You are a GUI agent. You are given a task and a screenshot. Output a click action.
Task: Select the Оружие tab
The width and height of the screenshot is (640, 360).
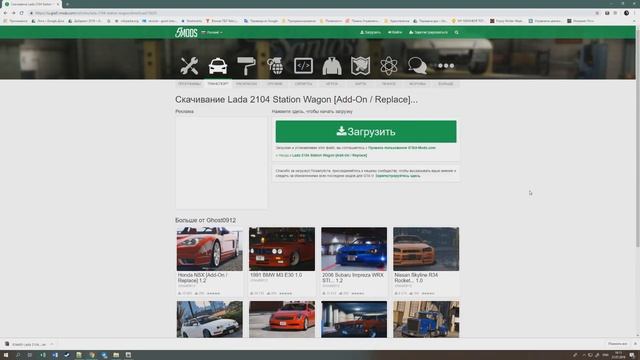pyautogui.click(x=275, y=84)
